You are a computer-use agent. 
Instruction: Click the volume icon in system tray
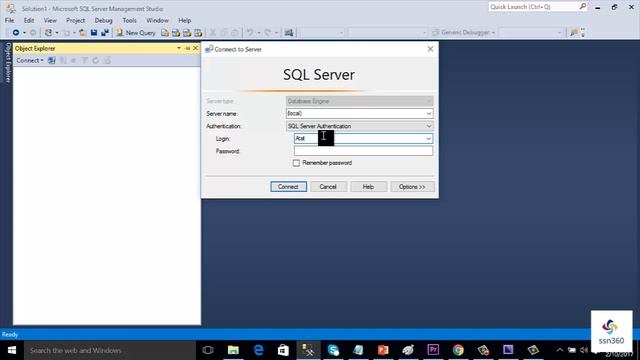[x=584, y=350]
